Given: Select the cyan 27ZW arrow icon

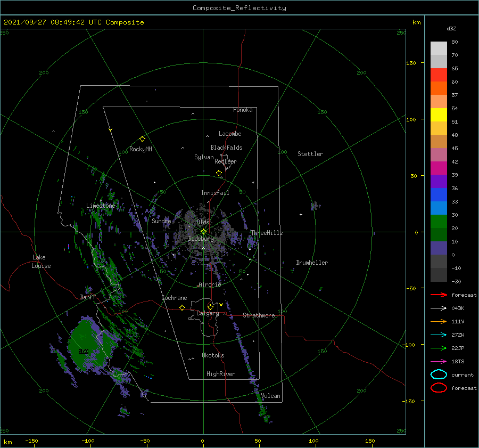Looking at the screenshot, I should [x=439, y=335].
